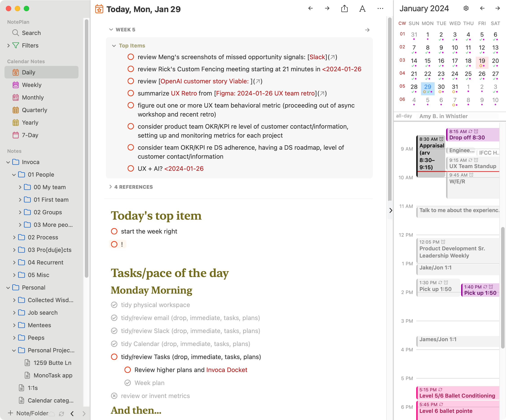The width and height of the screenshot is (506, 420).
Task: Uncheck tidy/review Slack task
Action: coord(114,331)
